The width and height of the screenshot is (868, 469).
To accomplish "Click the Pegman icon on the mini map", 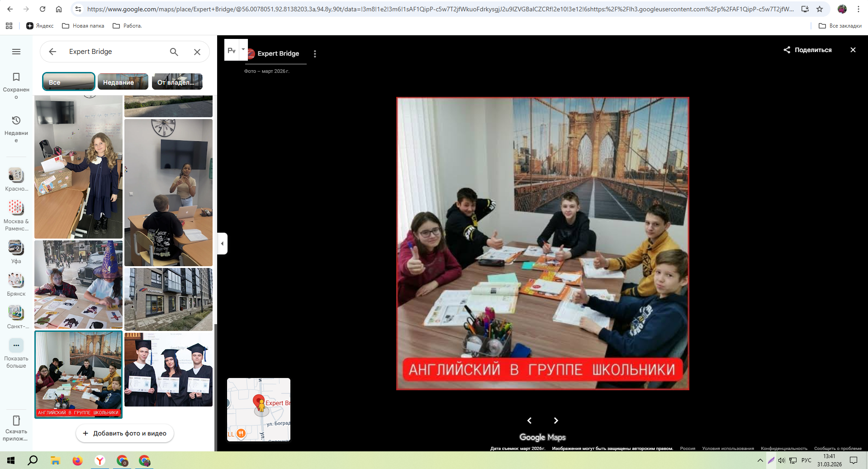I will click(x=261, y=406).
